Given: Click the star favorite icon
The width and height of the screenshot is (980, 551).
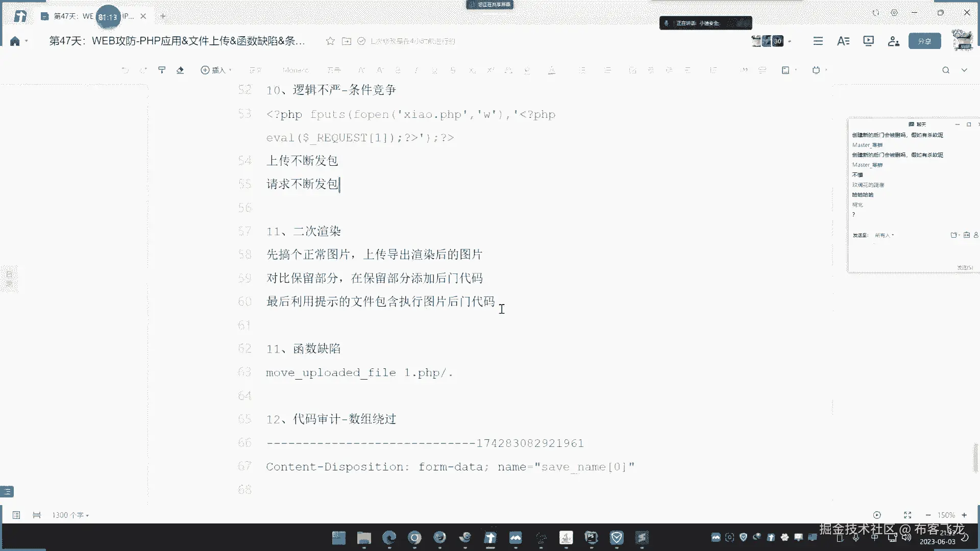Looking at the screenshot, I should tap(330, 41).
